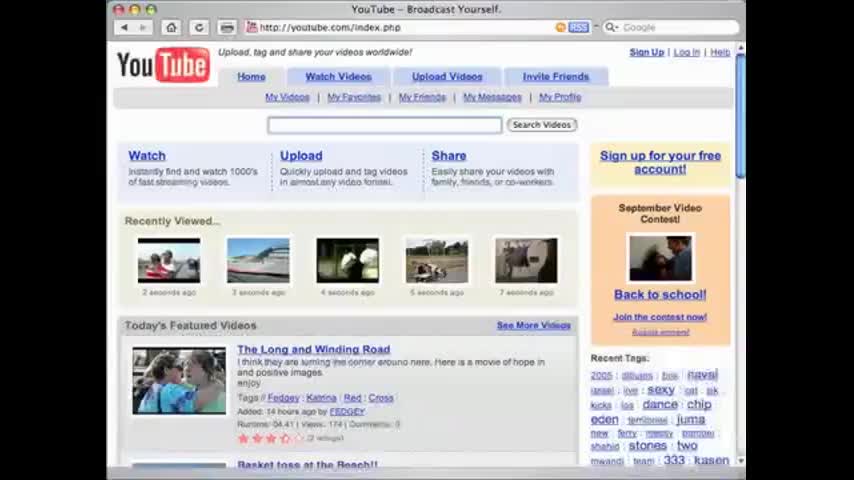Click the scrollbar up arrow
Screen dimensions: 854x480
tap(740, 48)
